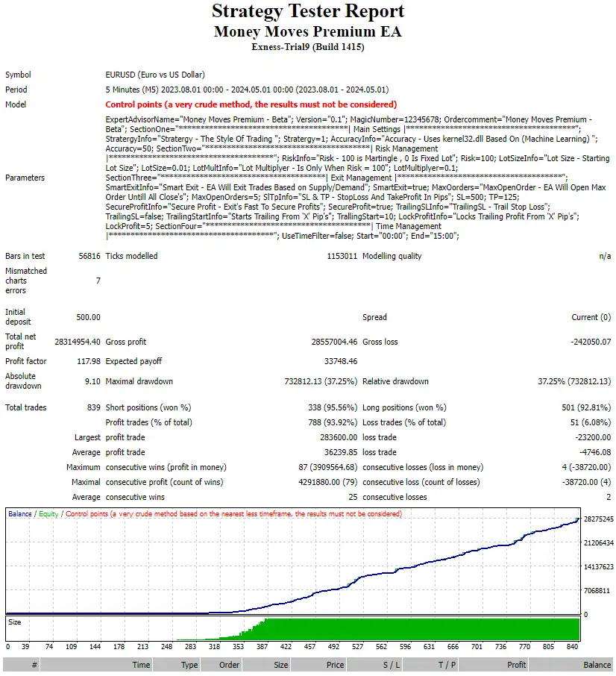Image resolution: width=616 pixels, height=676 pixels.
Task: Click the # column header
Action: point(33,664)
